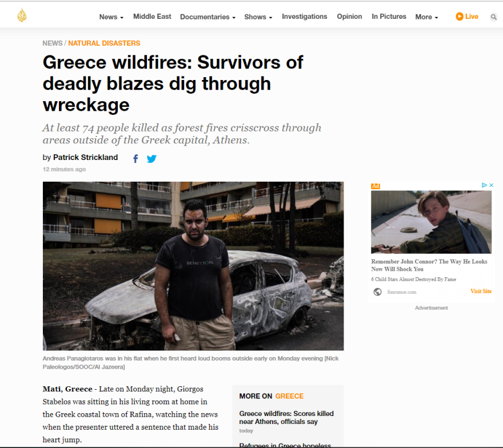Image resolution: width=503 pixels, height=448 pixels.
Task: Click the AdChoices triangle icon
Action: point(484,185)
